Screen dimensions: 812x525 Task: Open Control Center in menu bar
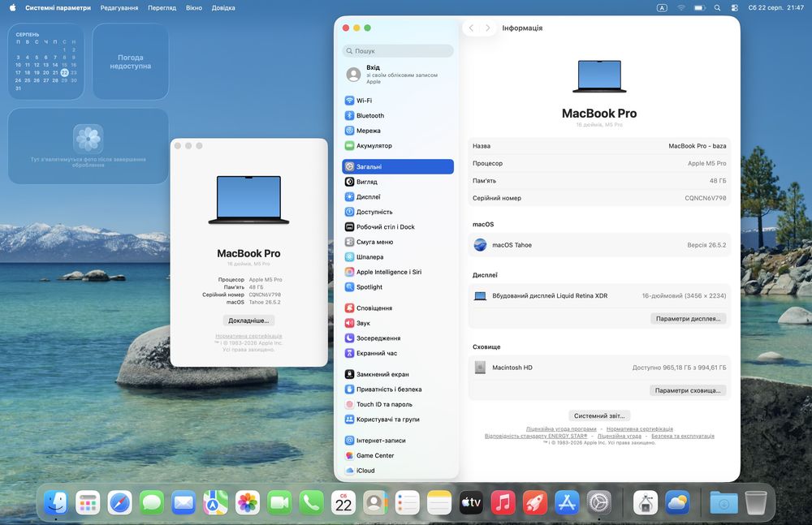734,8
